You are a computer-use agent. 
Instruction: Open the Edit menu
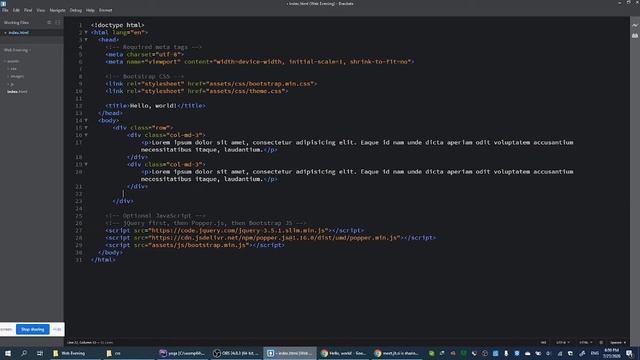[16, 10]
